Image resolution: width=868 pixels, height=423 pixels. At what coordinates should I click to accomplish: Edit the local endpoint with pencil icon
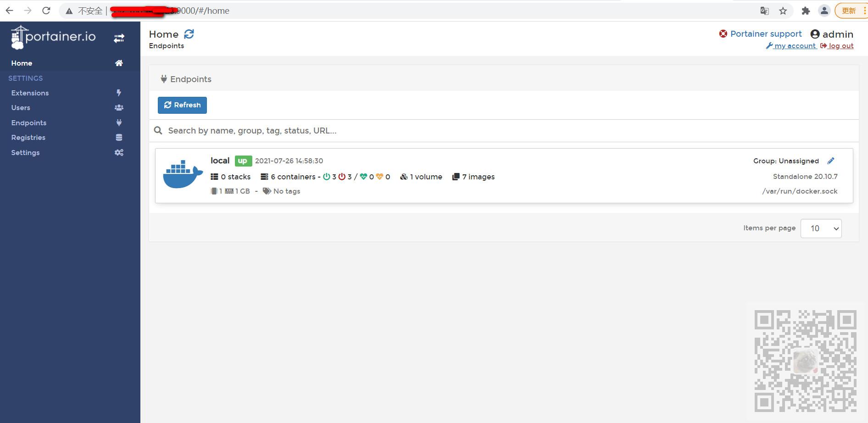831,161
